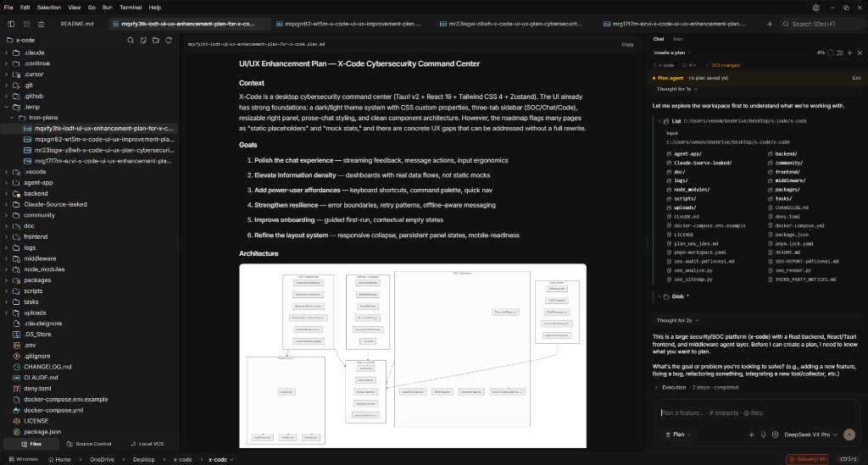Expand the agent-app folder
The height and width of the screenshot is (465, 868).
point(6,182)
